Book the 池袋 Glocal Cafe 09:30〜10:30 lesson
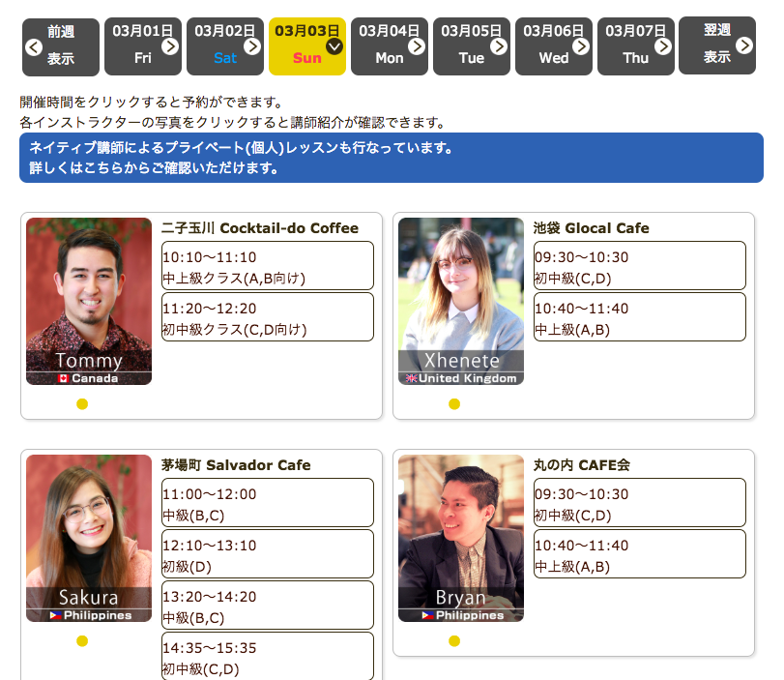This screenshot has width=784, height=680. (639, 267)
